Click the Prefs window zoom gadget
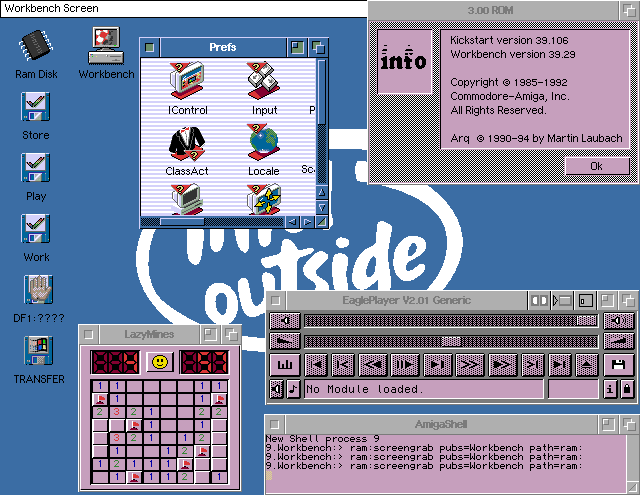The image size is (640, 495). point(298,47)
